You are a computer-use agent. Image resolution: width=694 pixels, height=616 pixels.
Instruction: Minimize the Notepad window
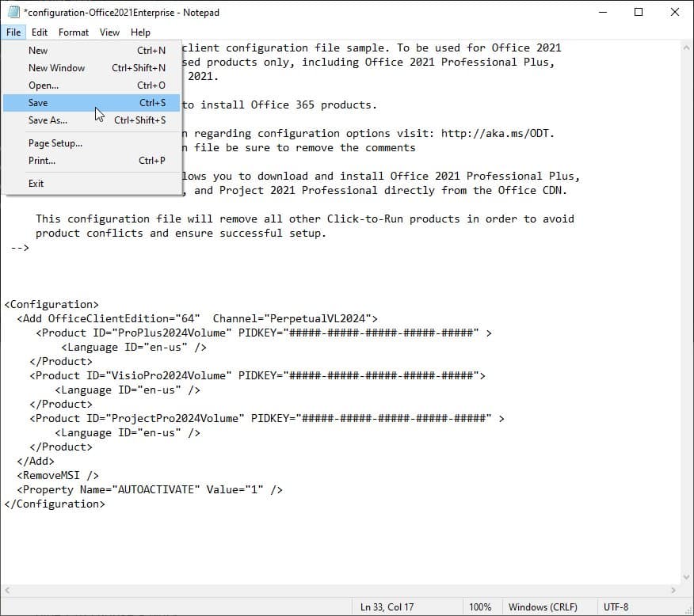[602, 12]
